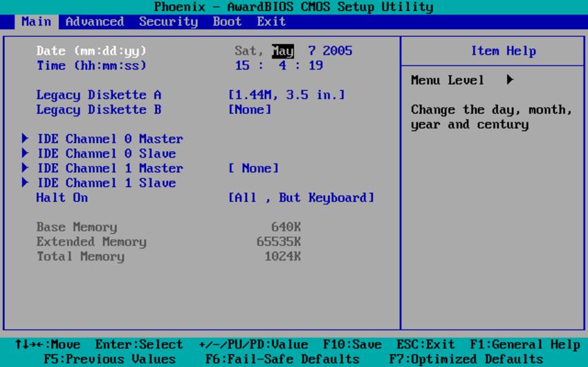The image size is (588, 367).
Task: Click F7:Optimized Defaults in footer
Action: tap(466, 359)
